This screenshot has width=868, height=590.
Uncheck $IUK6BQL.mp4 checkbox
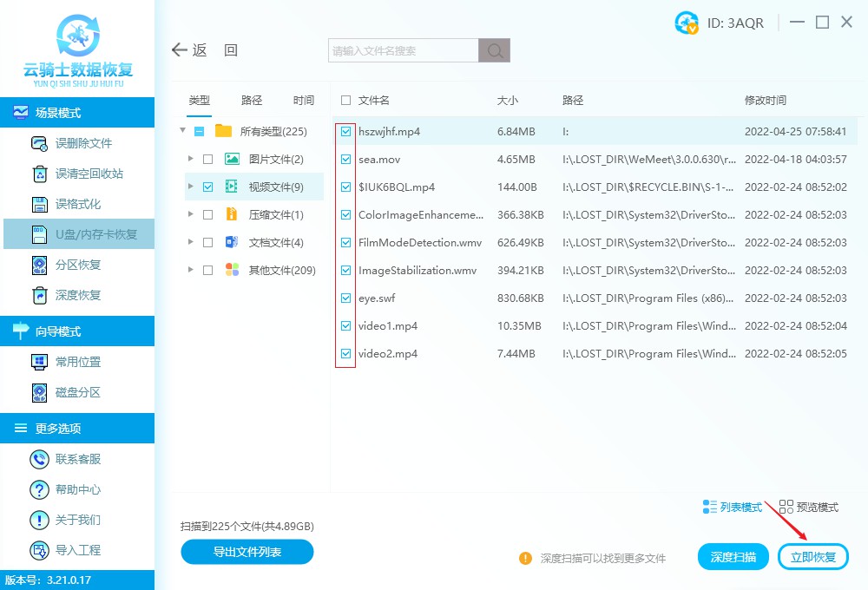coord(346,187)
